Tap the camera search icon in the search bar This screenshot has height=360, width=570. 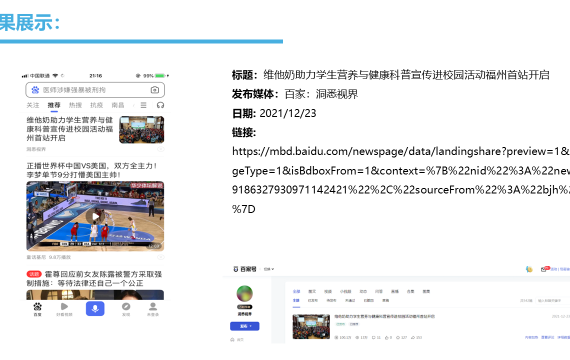click(155, 90)
